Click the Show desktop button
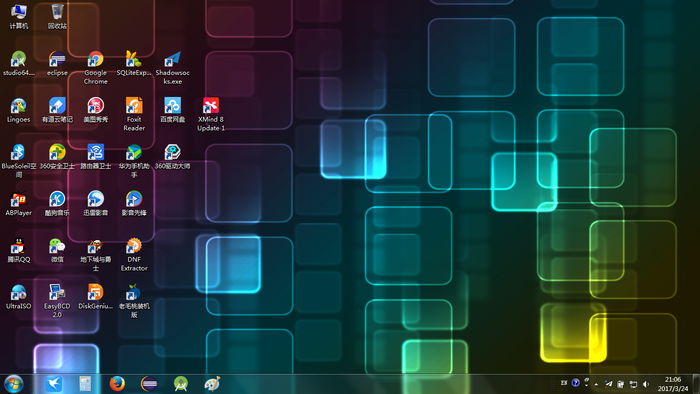The width and height of the screenshot is (700, 394). (x=696, y=384)
